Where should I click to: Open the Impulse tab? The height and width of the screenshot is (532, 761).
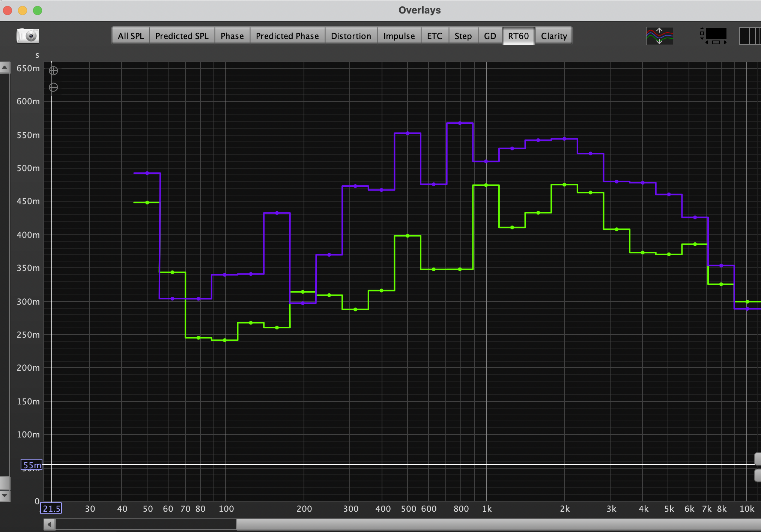(x=399, y=36)
